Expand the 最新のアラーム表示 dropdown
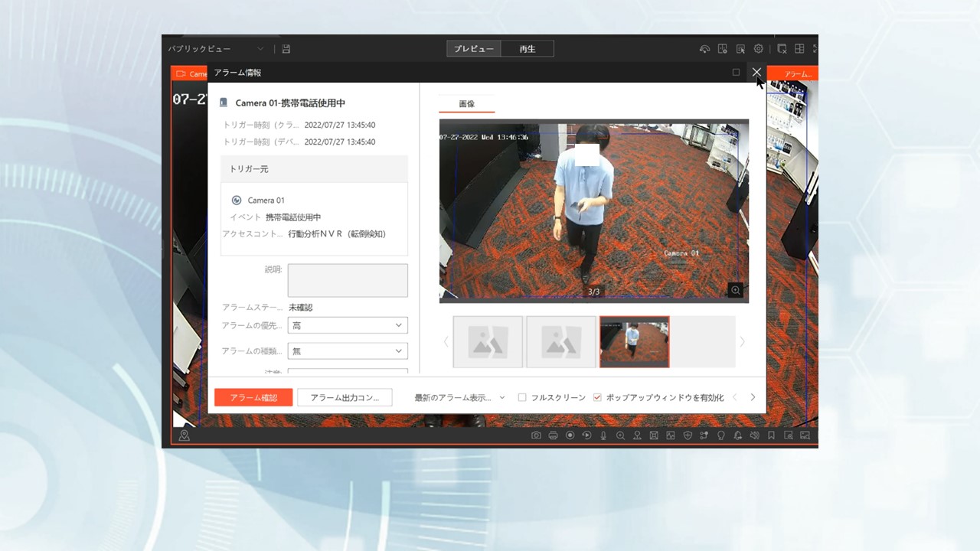 [459, 398]
